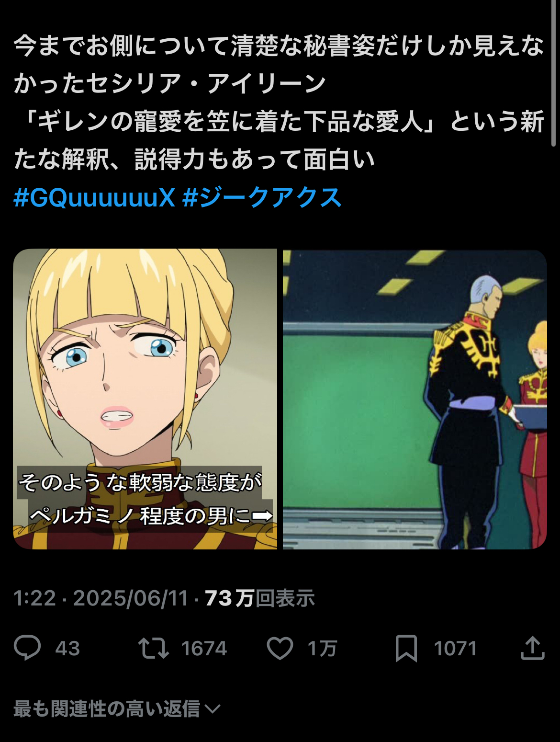This screenshot has width=560, height=742.
Task: Like the post with heart icon
Action: 280,648
